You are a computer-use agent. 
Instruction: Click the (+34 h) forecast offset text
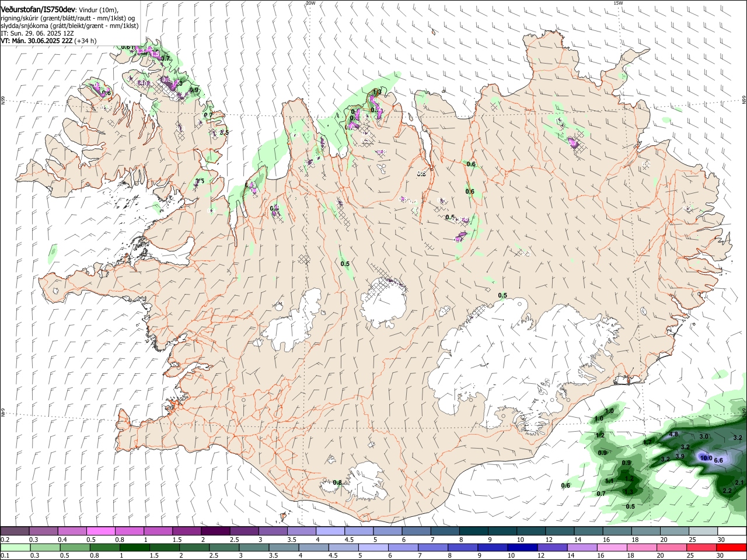click(x=86, y=41)
